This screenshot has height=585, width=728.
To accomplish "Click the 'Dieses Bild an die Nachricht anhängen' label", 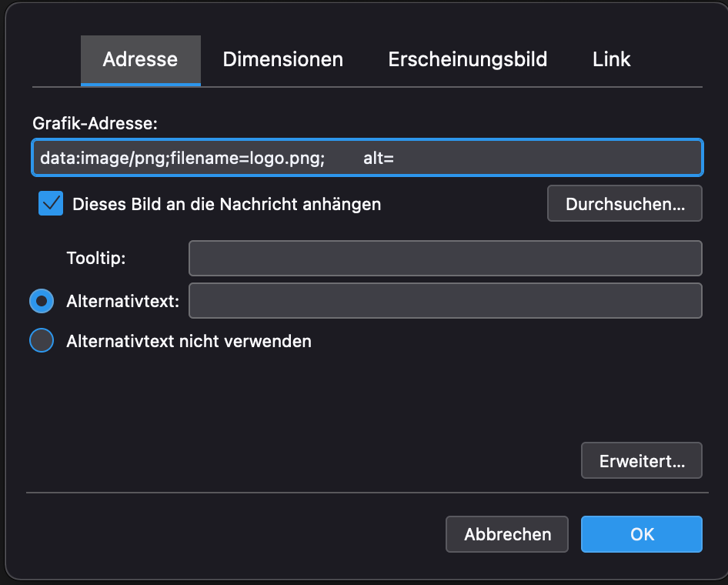I will click(x=226, y=204).
